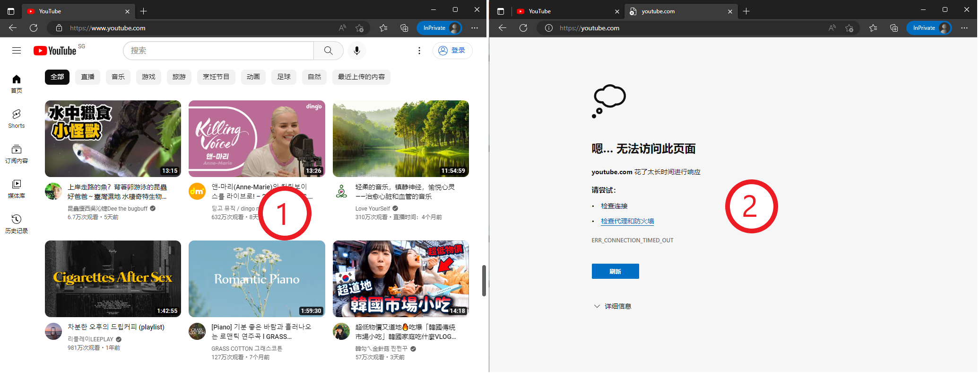Enable the 游戏 gaming filter chip
The image size is (980, 373).
pos(148,77)
